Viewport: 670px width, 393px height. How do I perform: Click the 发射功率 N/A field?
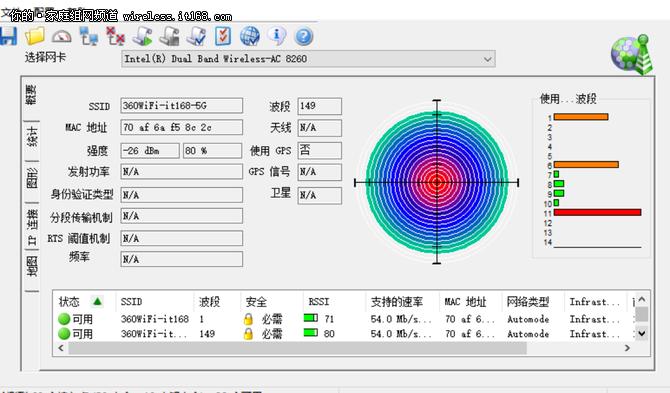(x=182, y=171)
